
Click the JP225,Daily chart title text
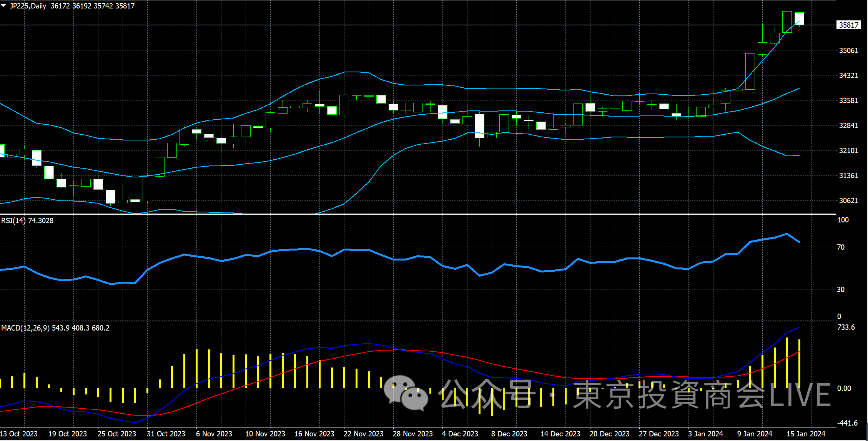(28, 6)
